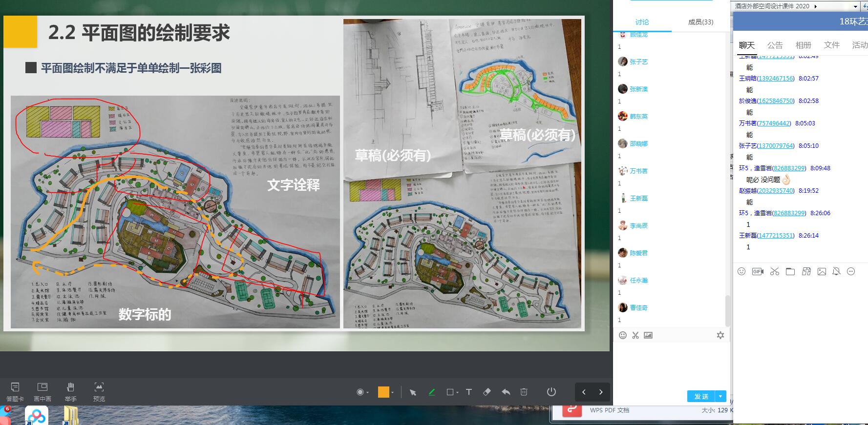Open the 聊天 chat tab
The height and width of the screenshot is (425, 868).
[747, 45]
